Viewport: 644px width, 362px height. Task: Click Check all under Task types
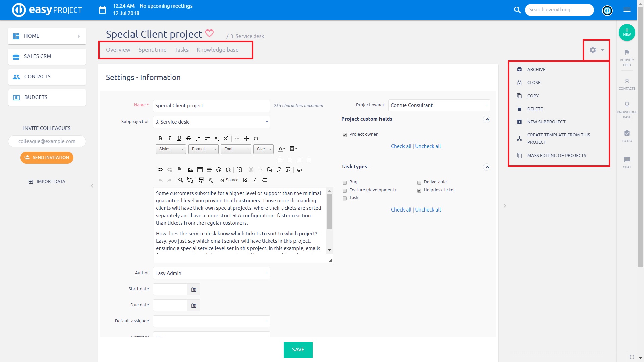click(x=401, y=210)
